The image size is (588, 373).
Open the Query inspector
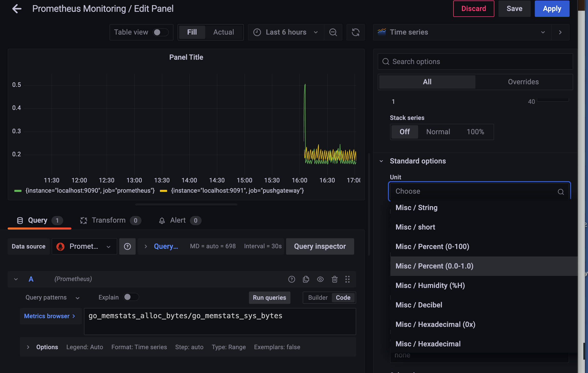point(320,246)
